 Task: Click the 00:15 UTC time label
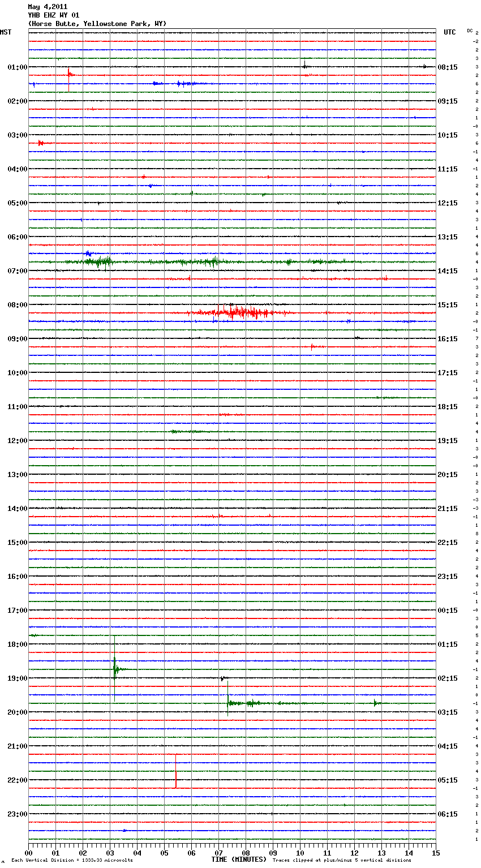point(448,611)
